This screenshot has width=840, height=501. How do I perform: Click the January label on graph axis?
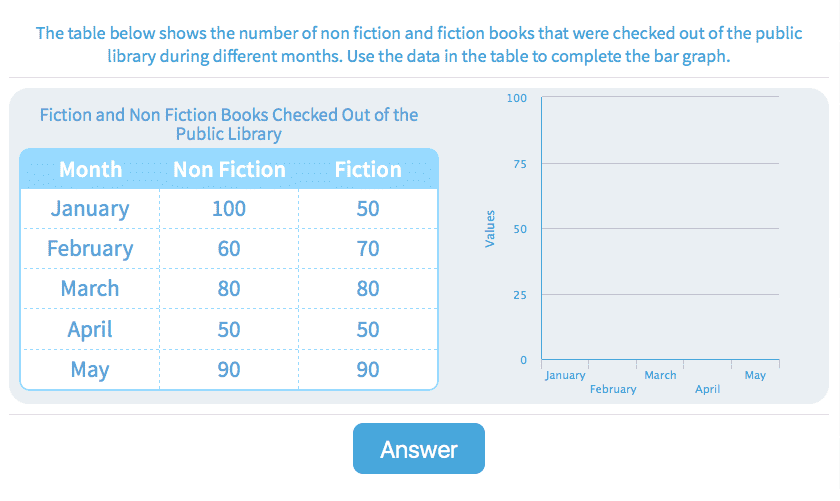point(565,376)
